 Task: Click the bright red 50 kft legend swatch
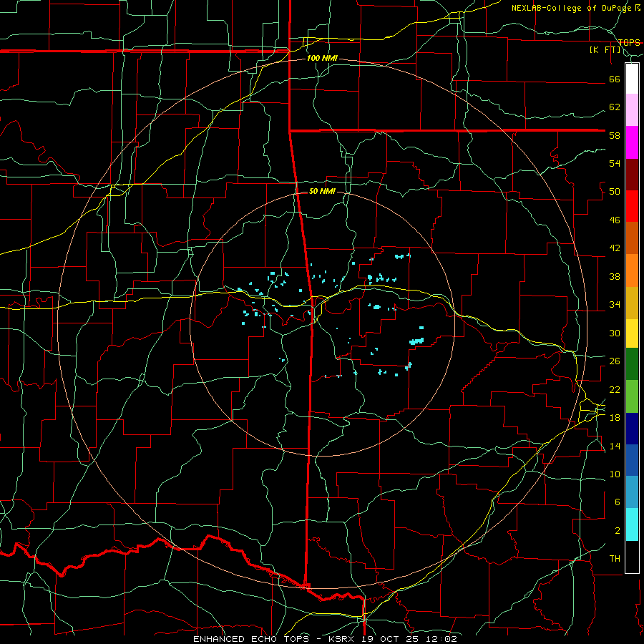[x=632, y=206]
